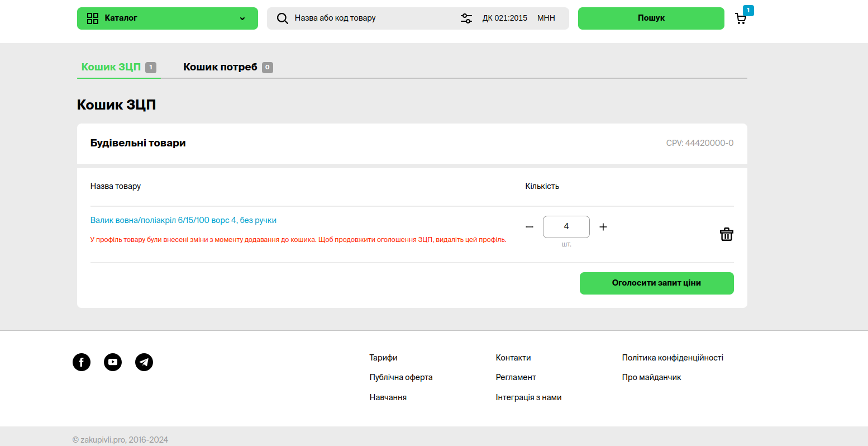Select МНН search option
The width and height of the screenshot is (868, 446).
point(546,18)
